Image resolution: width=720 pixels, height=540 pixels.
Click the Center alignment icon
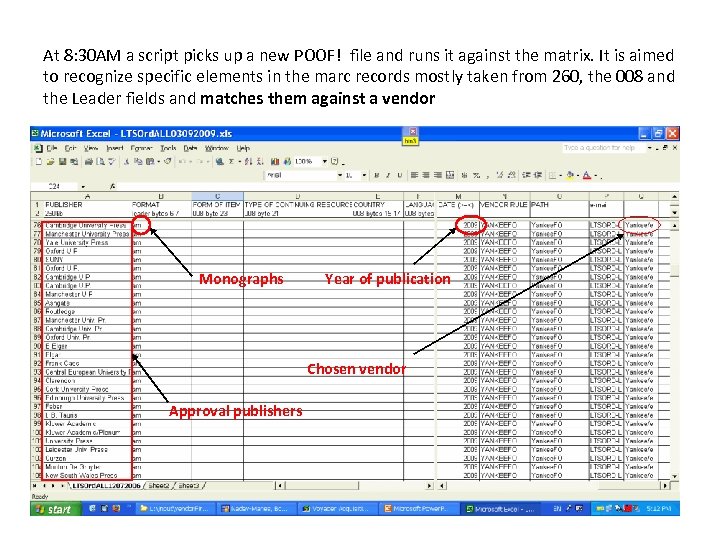(426, 175)
